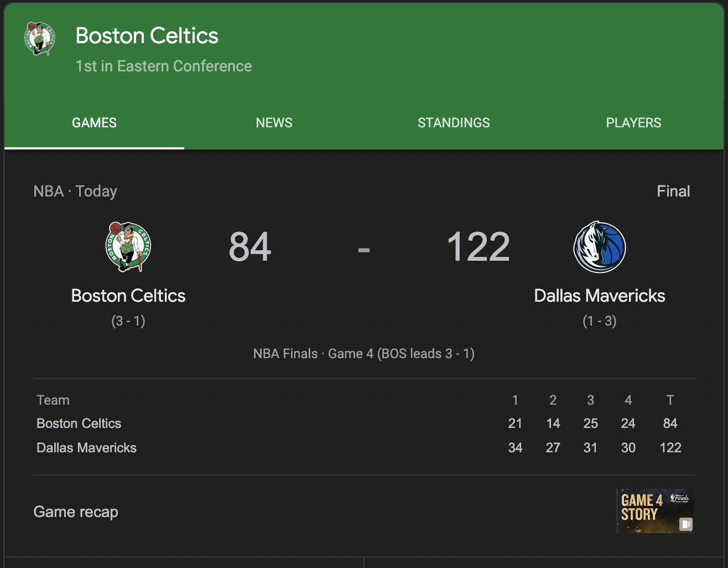The height and width of the screenshot is (568, 728).
Task: Click video icon on Game 4 Story thumbnail
Action: coord(685,524)
